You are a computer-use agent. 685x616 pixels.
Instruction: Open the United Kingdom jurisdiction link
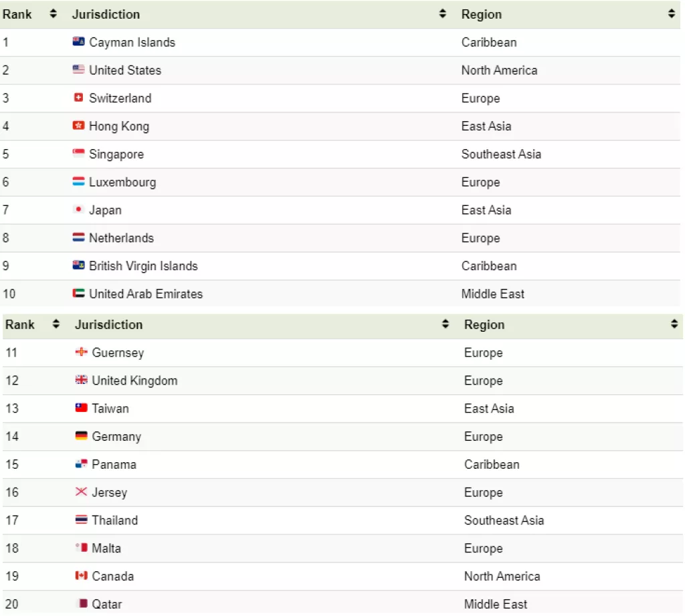click(x=134, y=381)
